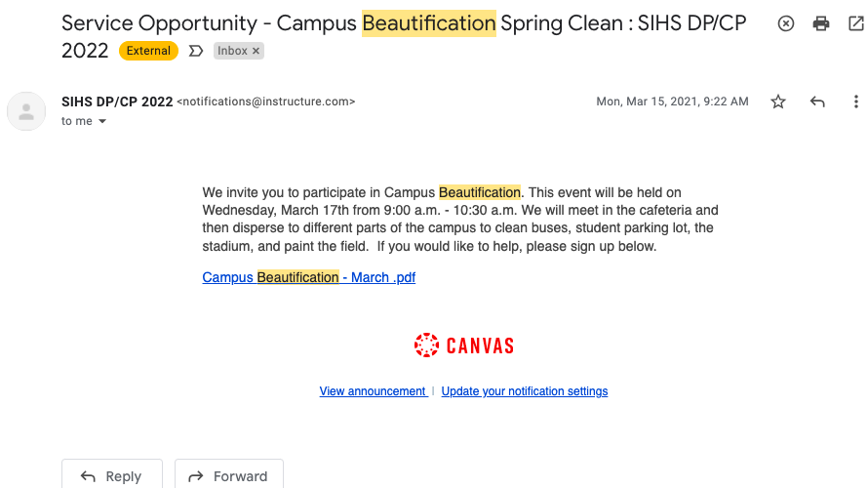Screen dimensions: 868x488
Task: Click the yellow External label badge
Action: pyautogui.click(x=148, y=51)
